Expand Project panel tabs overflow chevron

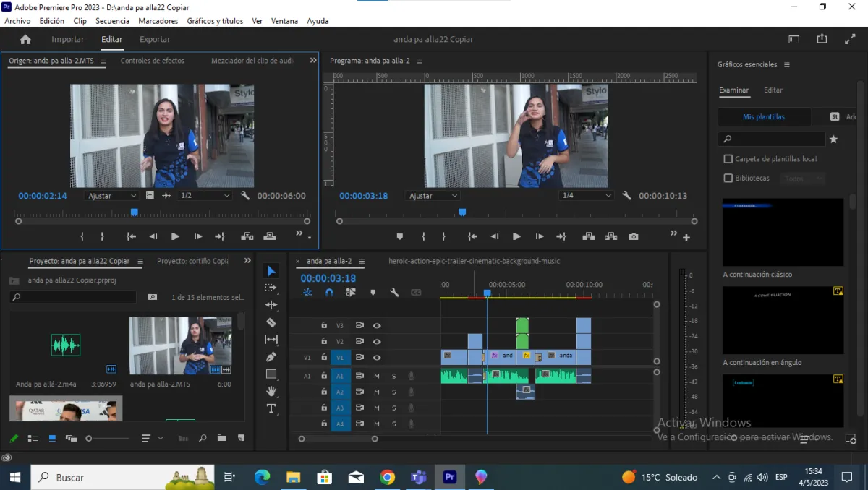[247, 261]
